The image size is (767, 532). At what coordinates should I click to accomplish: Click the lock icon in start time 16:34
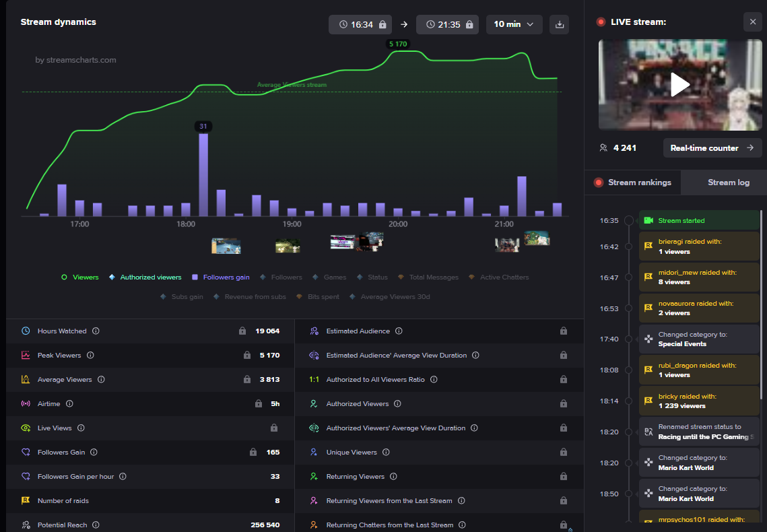coord(382,24)
